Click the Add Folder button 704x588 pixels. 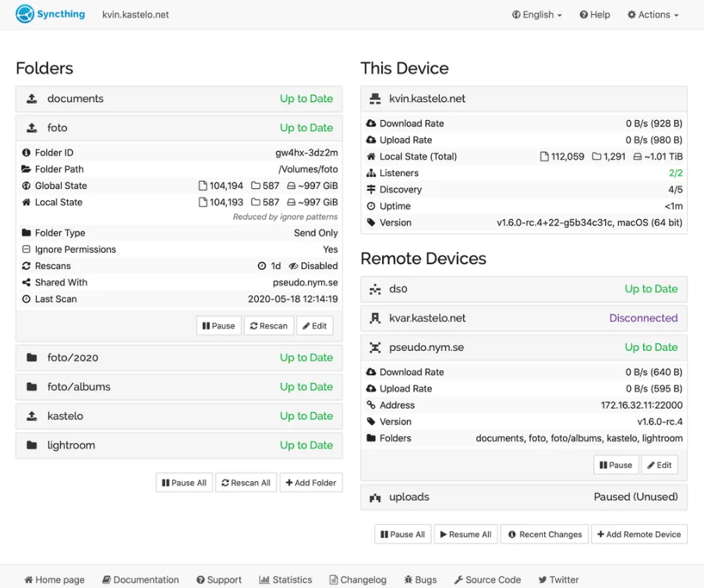click(311, 483)
